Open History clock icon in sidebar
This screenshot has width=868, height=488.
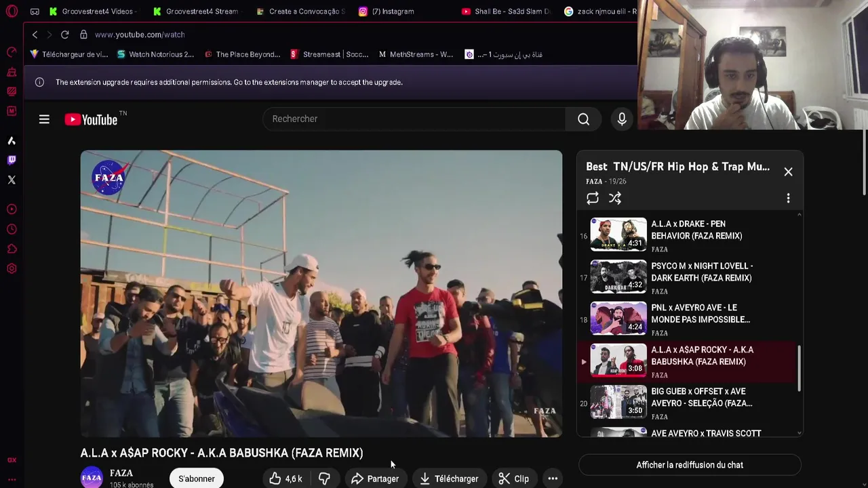point(12,229)
